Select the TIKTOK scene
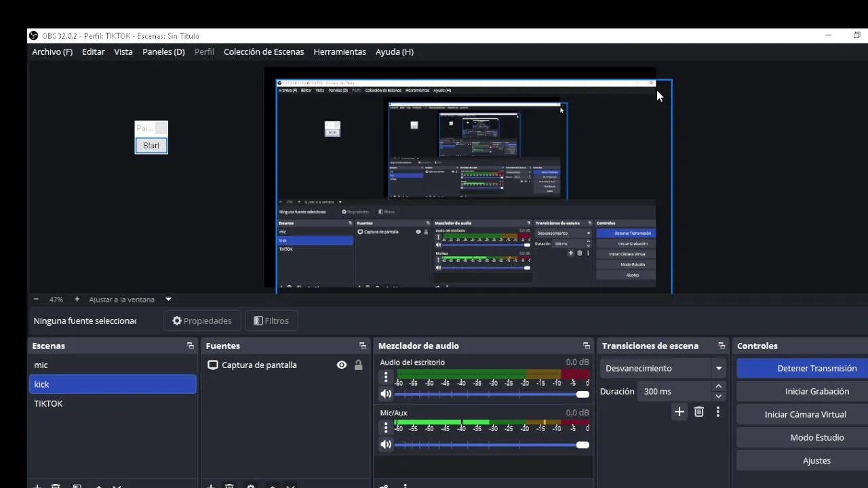This screenshot has height=488, width=868. point(113,403)
